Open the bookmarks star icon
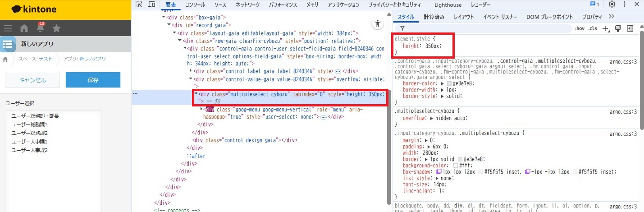This screenshot has height=212, width=644. [x=56, y=28]
